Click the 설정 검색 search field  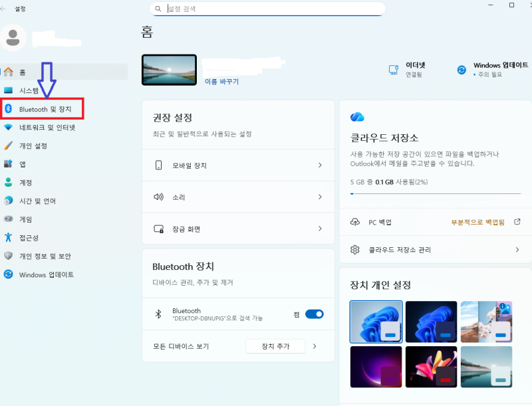(x=267, y=9)
